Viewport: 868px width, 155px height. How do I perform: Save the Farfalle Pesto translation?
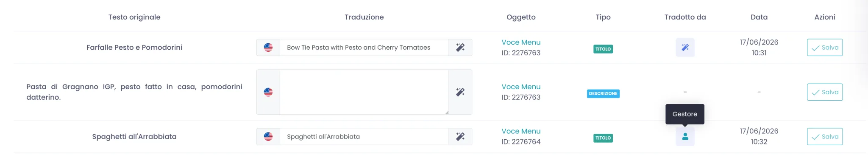click(x=825, y=48)
